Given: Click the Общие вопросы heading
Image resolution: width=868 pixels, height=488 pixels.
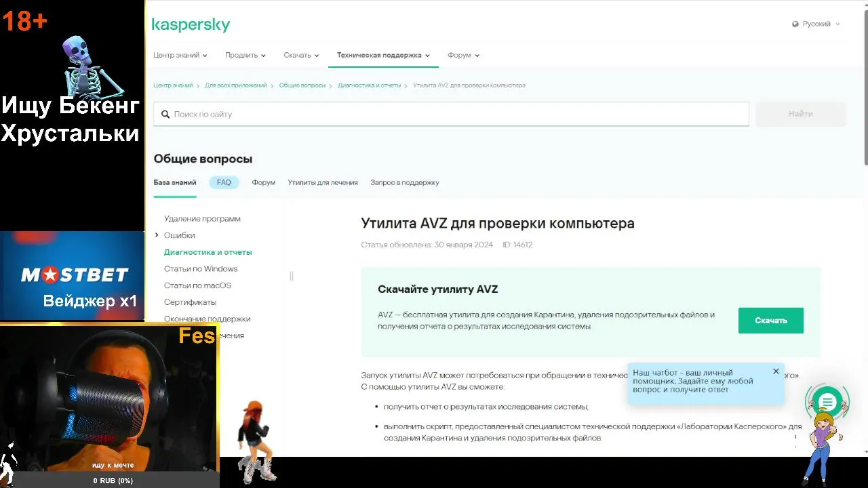Looking at the screenshot, I should click(x=203, y=159).
